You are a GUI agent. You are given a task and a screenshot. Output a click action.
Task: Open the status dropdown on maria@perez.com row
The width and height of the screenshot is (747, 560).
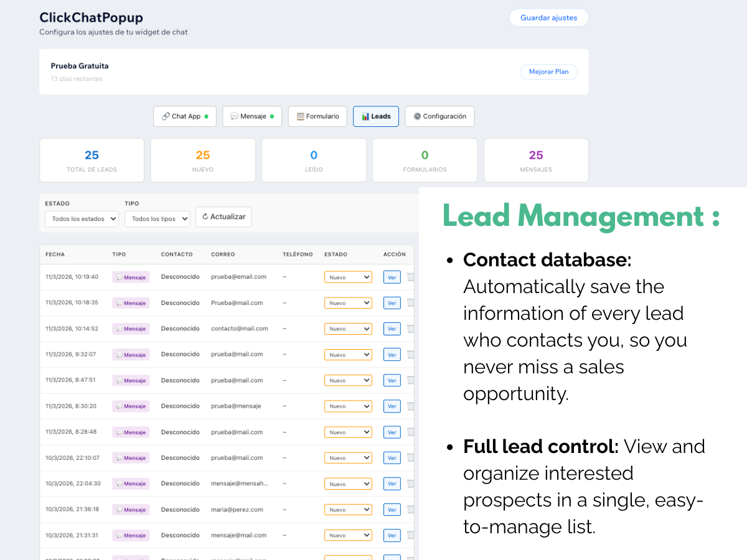pos(348,510)
